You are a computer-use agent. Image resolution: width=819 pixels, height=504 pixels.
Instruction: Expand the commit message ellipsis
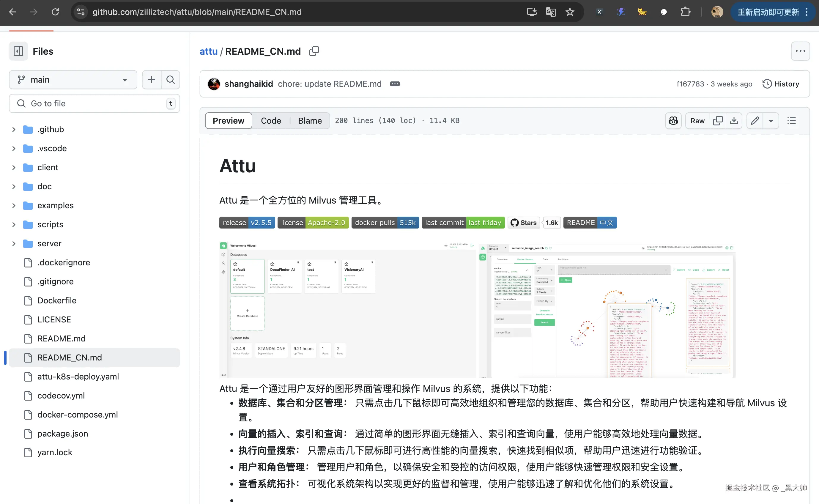(395, 84)
